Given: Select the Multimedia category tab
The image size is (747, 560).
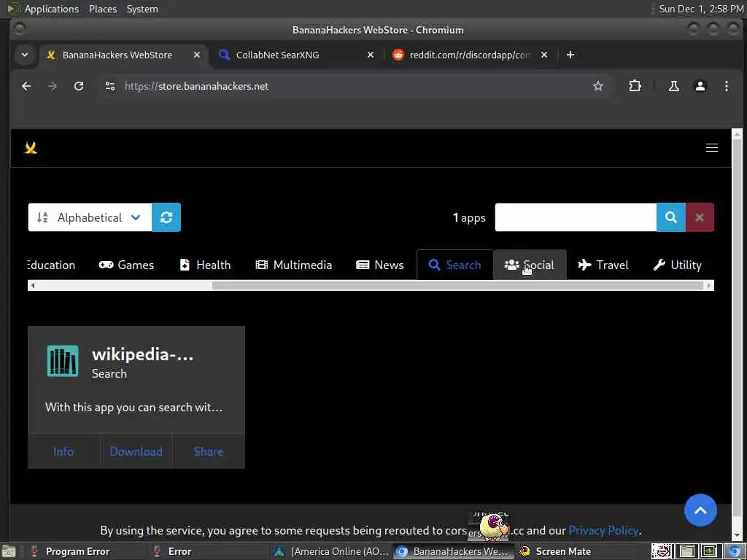Looking at the screenshot, I should (293, 265).
